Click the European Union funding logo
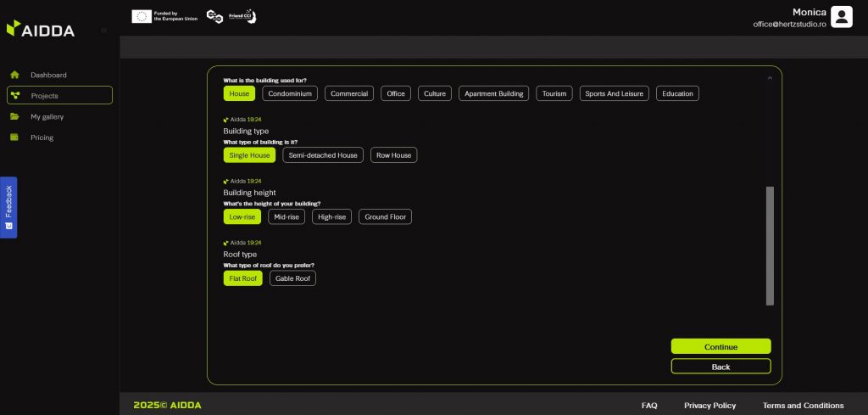 tap(165, 16)
